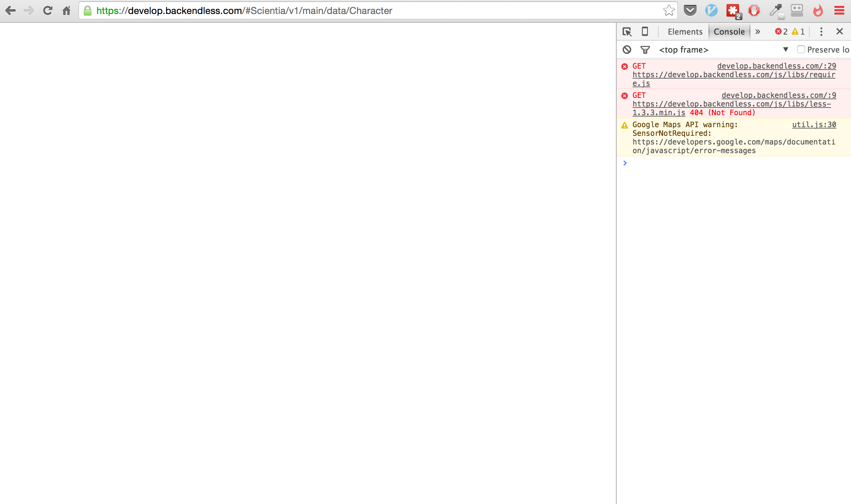The height and width of the screenshot is (504, 851).
Task: Click the eyedropper color picker extension
Action: click(776, 11)
